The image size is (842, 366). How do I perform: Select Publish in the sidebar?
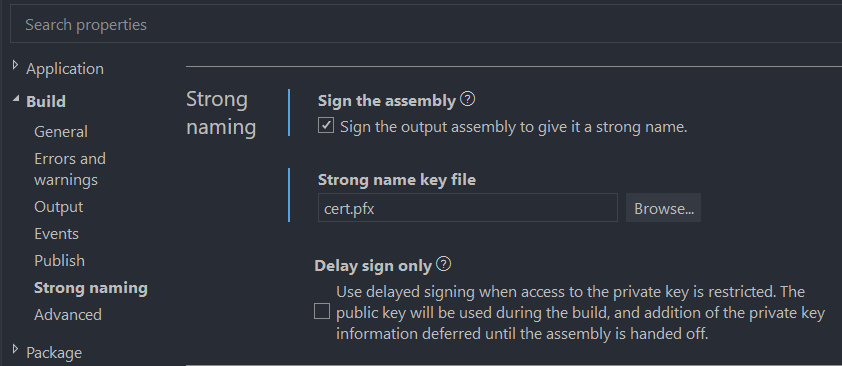(60, 261)
